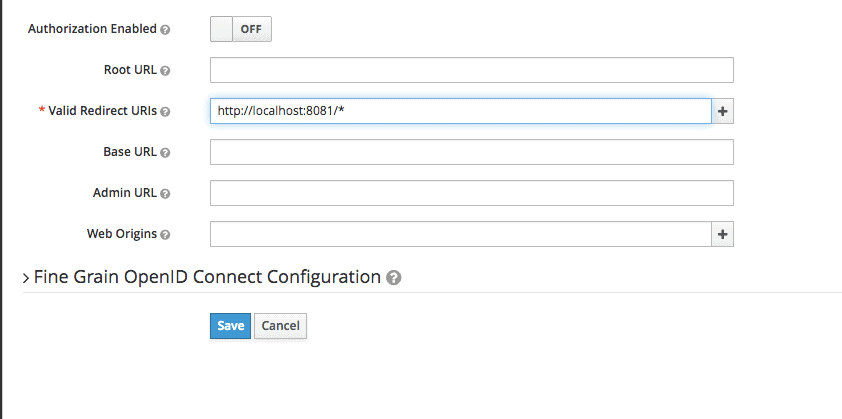Click the Authorization Enabled label text
The width and height of the screenshot is (842, 419).
[x=92, y=29]
